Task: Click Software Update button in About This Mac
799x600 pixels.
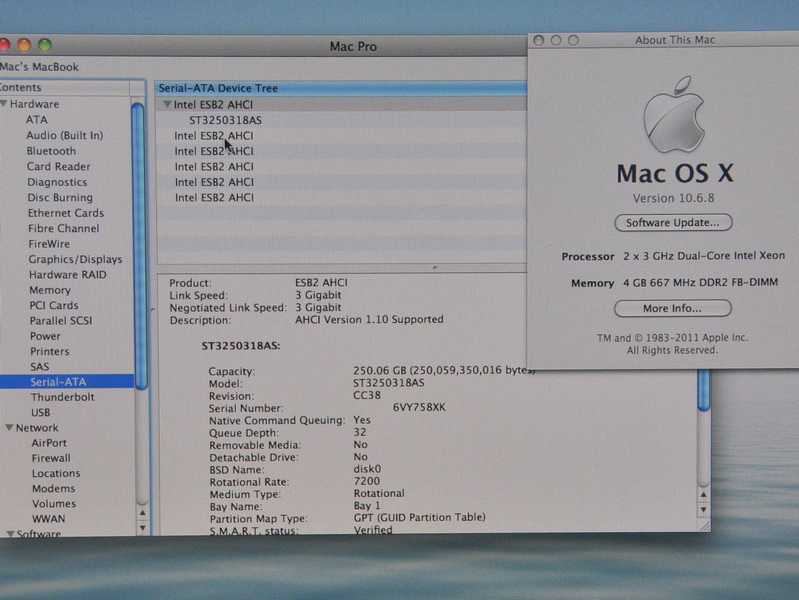Action: 673,223
